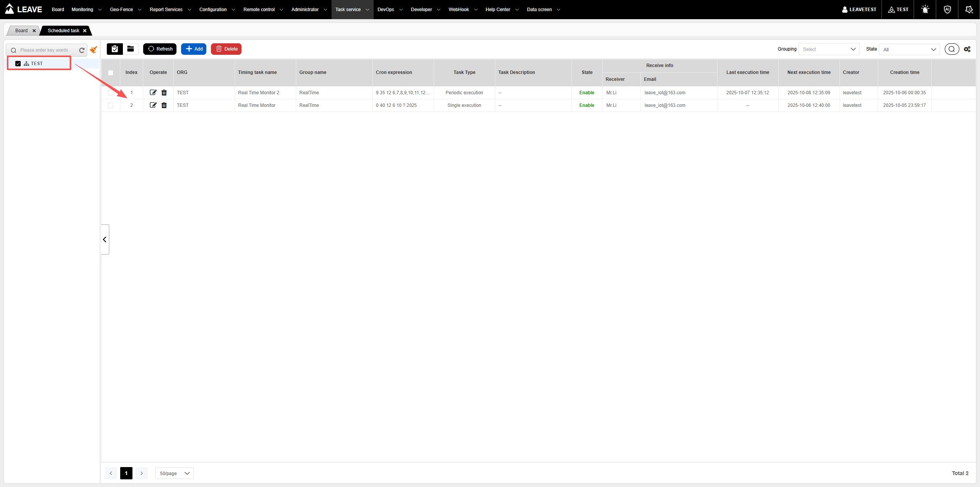Click the round search query icon
The image size is (980, 487).
(x=952, y=49)
